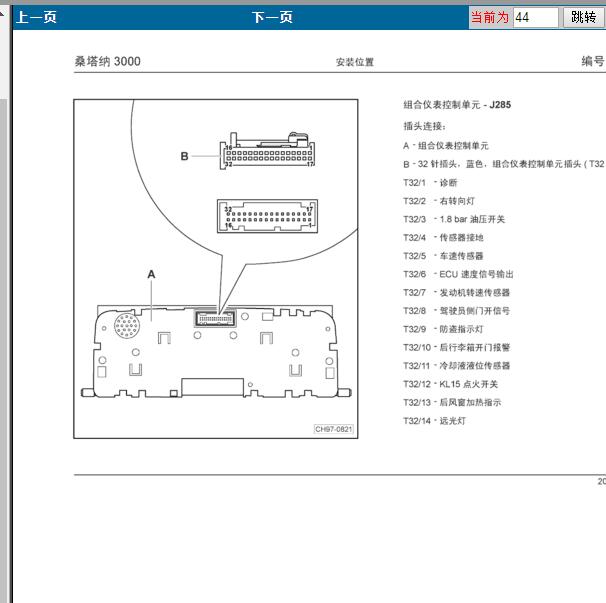Select the T32/6 ECU 速度信号输出 entry
This screenshot has height=603, width=606.
[458, 274]
